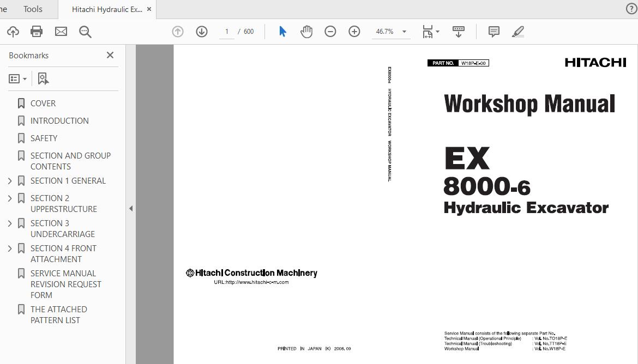The image size is (638, 364).
Task: Expand SECTION 2 UPPERSTRUCTURE bookmark
Action: point(10,198)
